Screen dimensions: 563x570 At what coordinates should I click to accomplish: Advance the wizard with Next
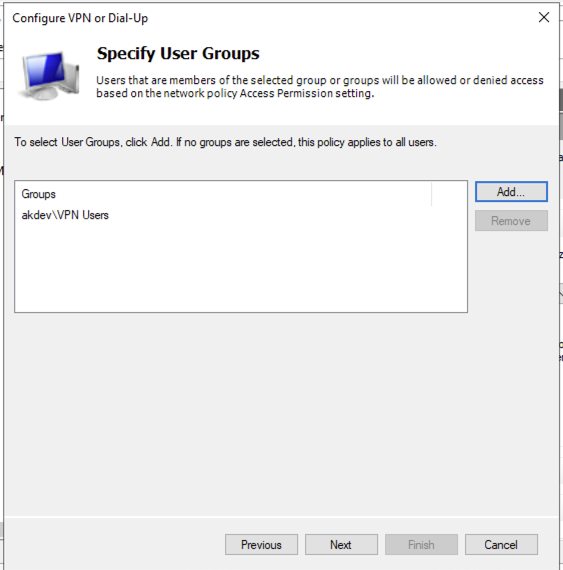click(341, 545)
